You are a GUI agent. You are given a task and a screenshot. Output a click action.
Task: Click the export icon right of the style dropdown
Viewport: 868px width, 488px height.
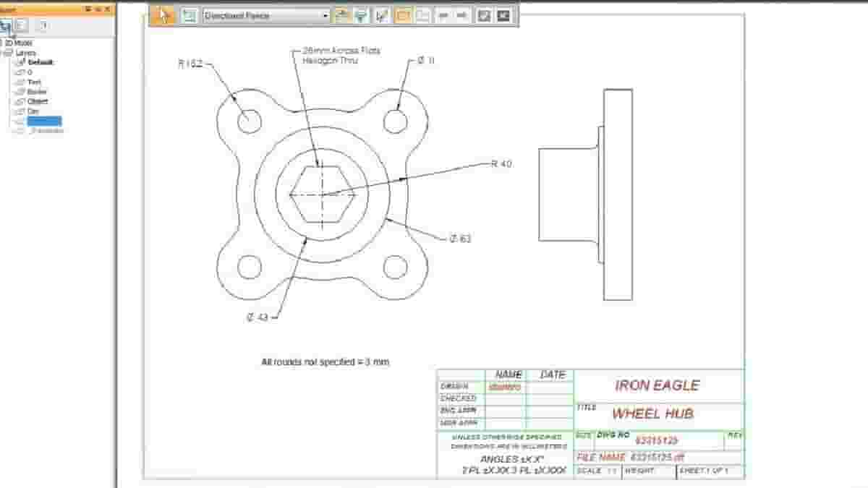(341, 14)
